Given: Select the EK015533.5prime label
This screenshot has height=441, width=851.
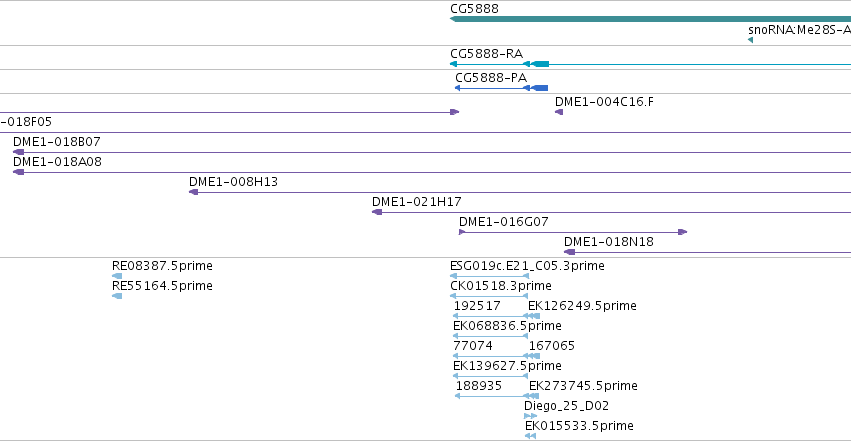Looking at the screenshot, I should (x=579, y=426).
